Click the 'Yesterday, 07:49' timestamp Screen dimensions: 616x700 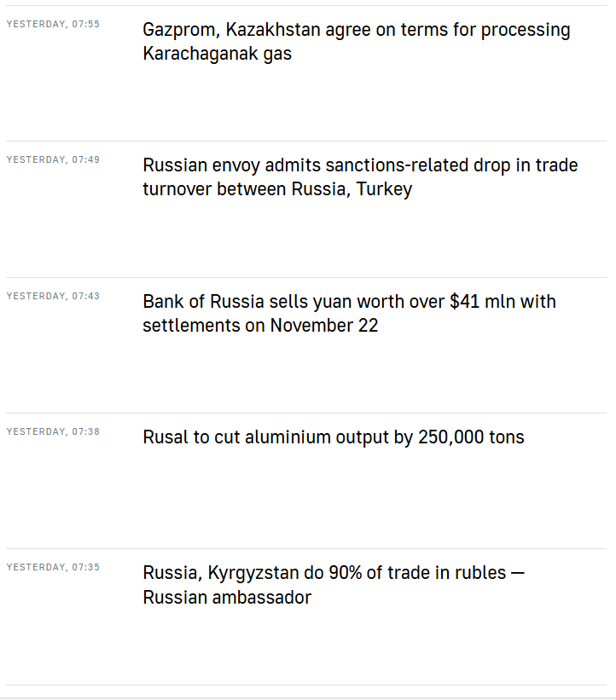pos(53,159)
